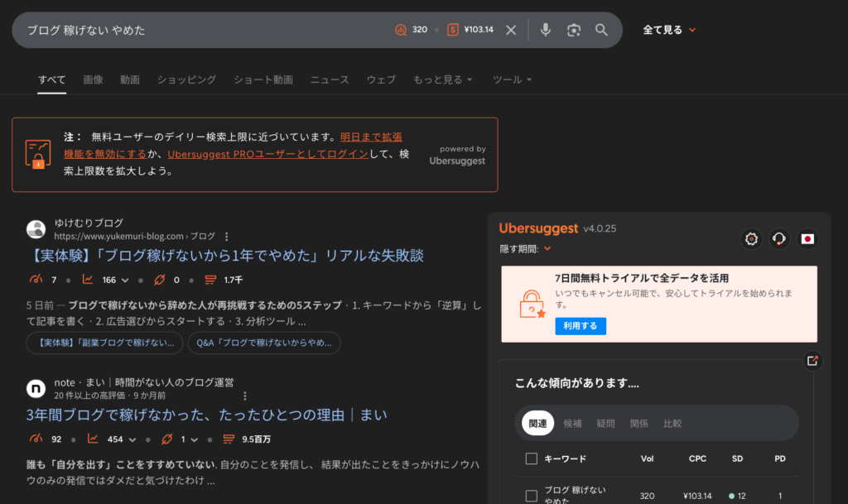Open 3年間ブログで稼げなかった result link
Viewport: 848px width, 504px height.
(206, 415)
